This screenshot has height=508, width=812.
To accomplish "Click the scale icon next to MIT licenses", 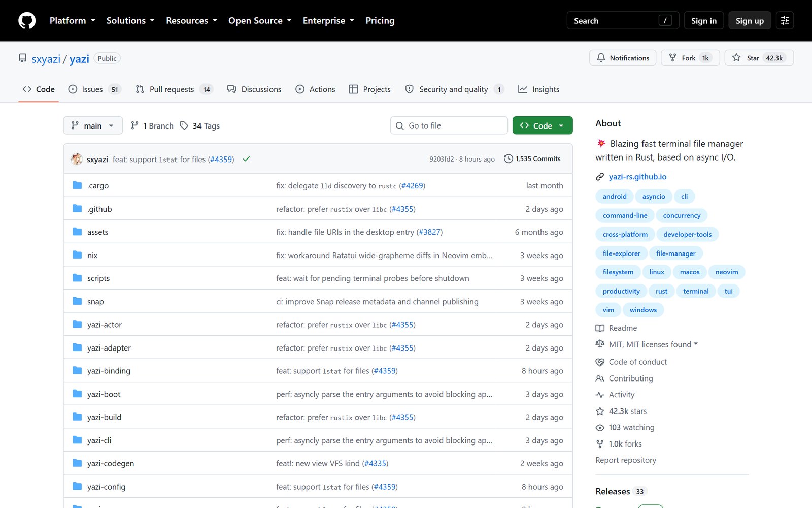I will click(600, 344).
